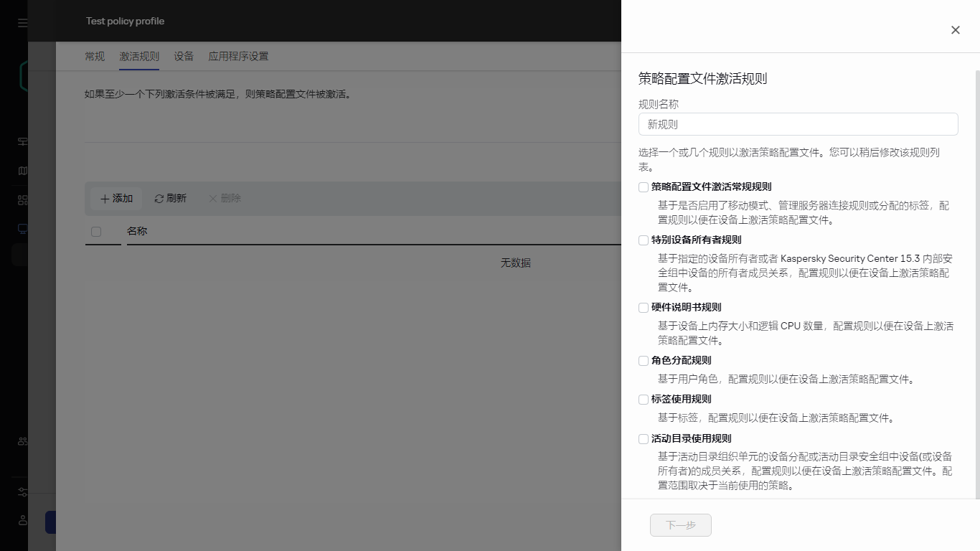
Task: Click the assets map icon in the sidebar
Action: (x=22, y=171)
